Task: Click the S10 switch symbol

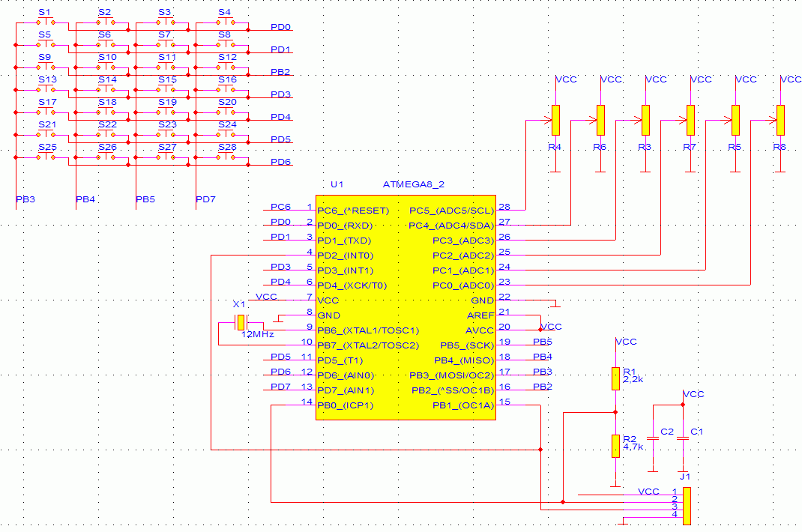Action: (x=106, y=67)
